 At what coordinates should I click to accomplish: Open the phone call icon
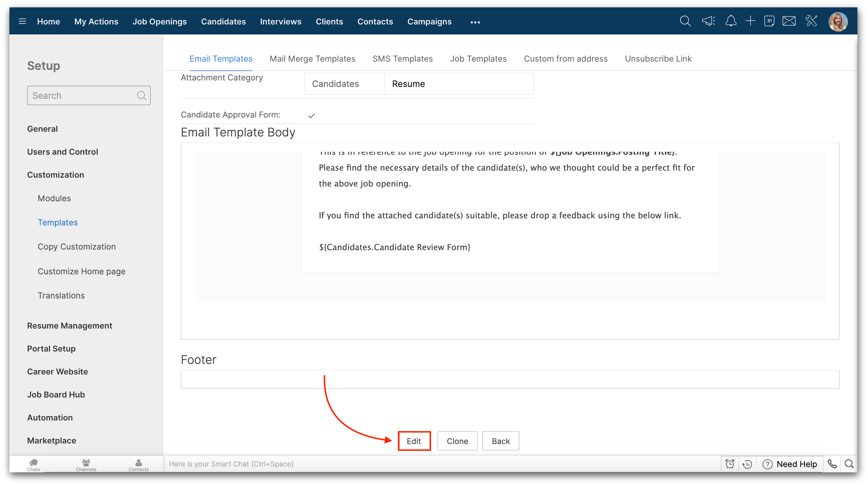point(832,464)
